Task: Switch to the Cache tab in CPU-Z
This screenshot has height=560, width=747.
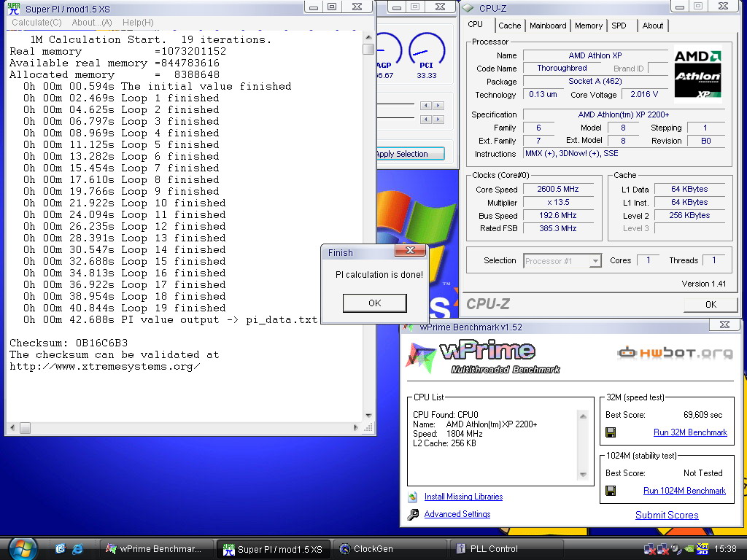Action: pos(509,26)
